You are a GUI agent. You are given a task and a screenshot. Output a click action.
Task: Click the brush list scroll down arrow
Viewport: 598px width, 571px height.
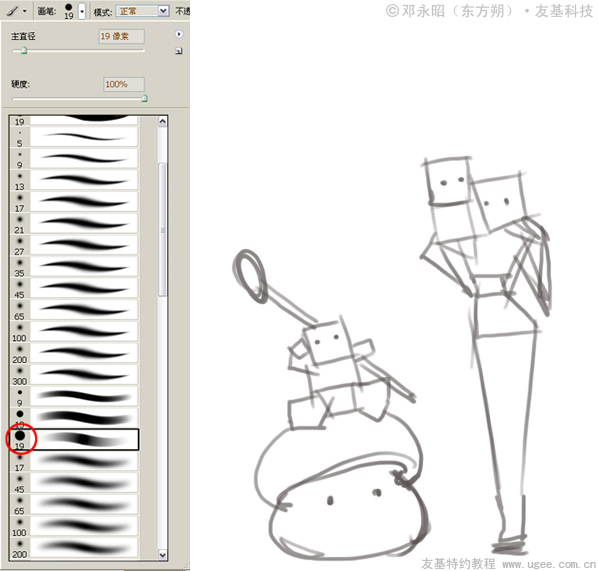point(162,555)
